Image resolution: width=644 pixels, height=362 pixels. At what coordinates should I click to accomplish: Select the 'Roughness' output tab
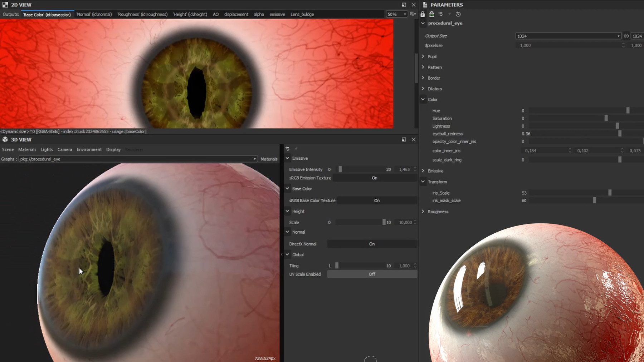[x=142, y=14]
